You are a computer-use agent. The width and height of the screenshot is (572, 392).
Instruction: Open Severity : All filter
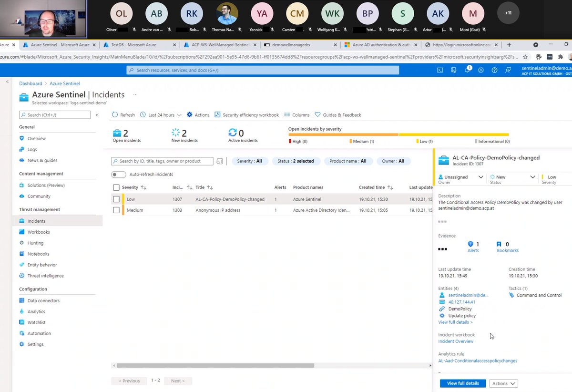pyautogui.click(x=250, y=161)
